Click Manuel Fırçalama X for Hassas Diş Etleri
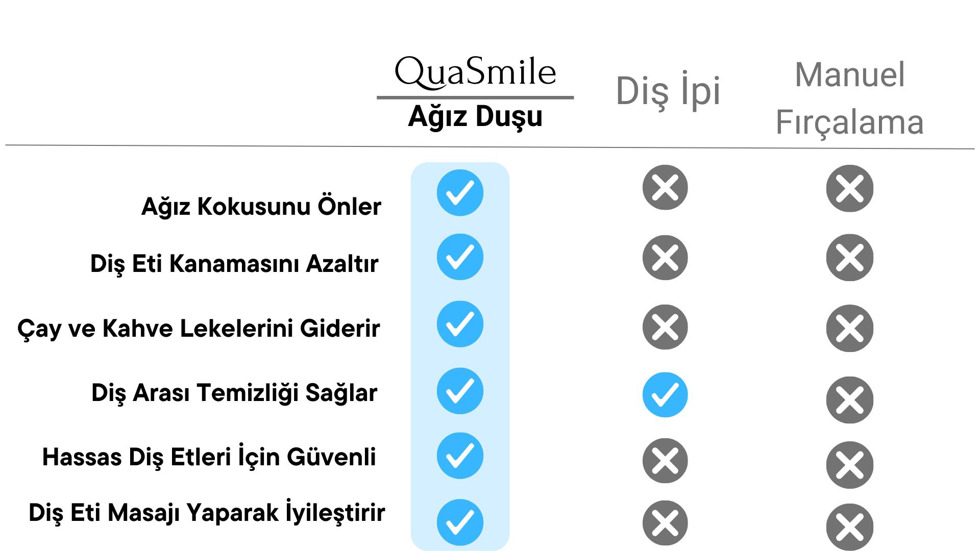Image resolution: width=980 pixels, height=551 pixels. click(850, 465)
